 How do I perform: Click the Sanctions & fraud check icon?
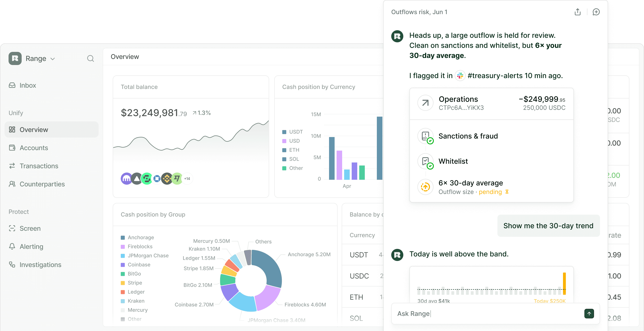[425, 136]
